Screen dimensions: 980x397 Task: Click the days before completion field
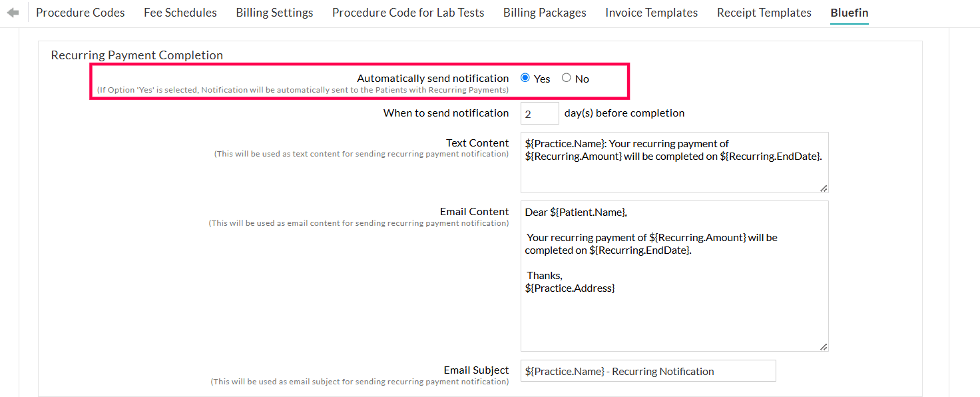(539, 113)
